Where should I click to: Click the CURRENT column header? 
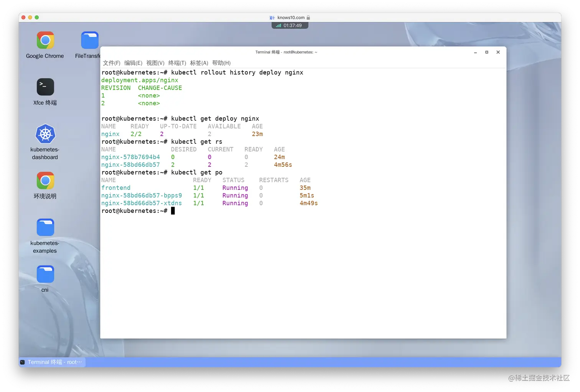221,149
